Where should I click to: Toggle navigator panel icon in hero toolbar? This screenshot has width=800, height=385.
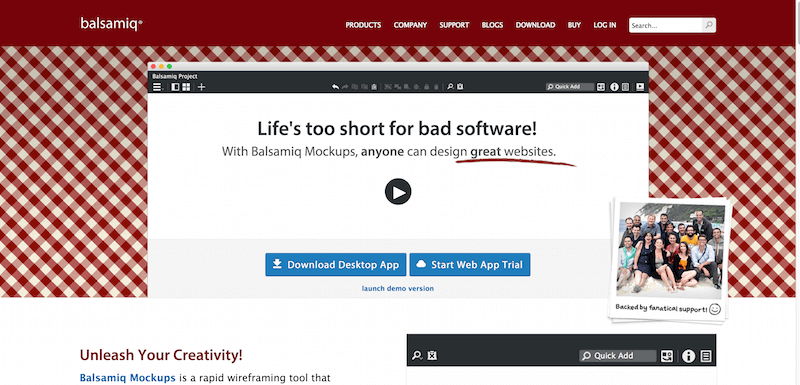176,87
